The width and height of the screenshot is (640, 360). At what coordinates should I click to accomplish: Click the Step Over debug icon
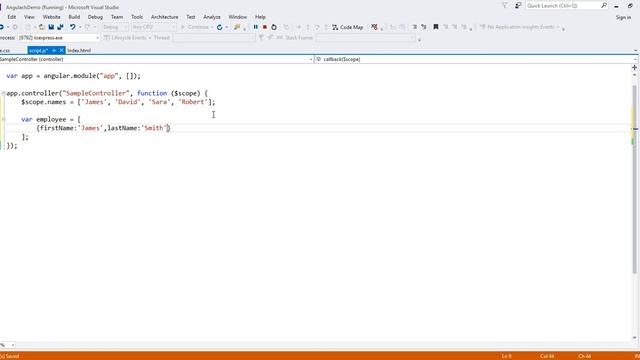[x=317, y=27]
